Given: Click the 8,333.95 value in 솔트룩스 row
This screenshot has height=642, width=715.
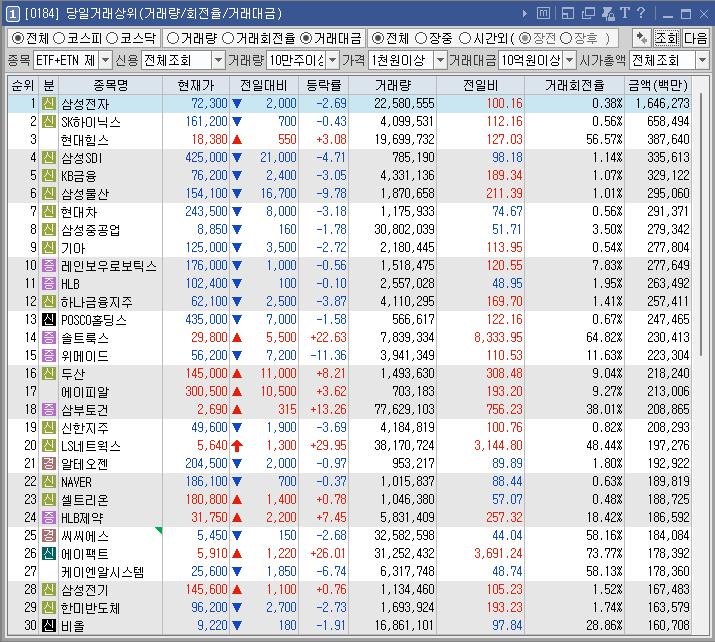Looking at the screenshot, I should coord(498,337).
